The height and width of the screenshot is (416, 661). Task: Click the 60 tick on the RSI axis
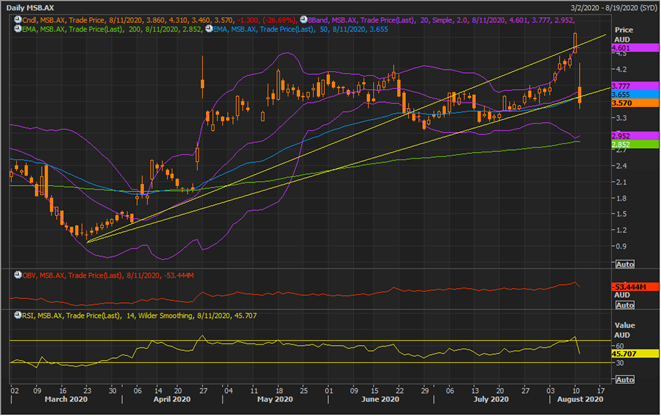620,346
